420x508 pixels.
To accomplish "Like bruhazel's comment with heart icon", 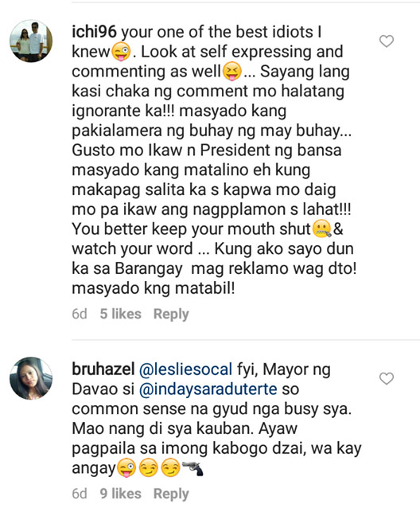I will [387, 378].
